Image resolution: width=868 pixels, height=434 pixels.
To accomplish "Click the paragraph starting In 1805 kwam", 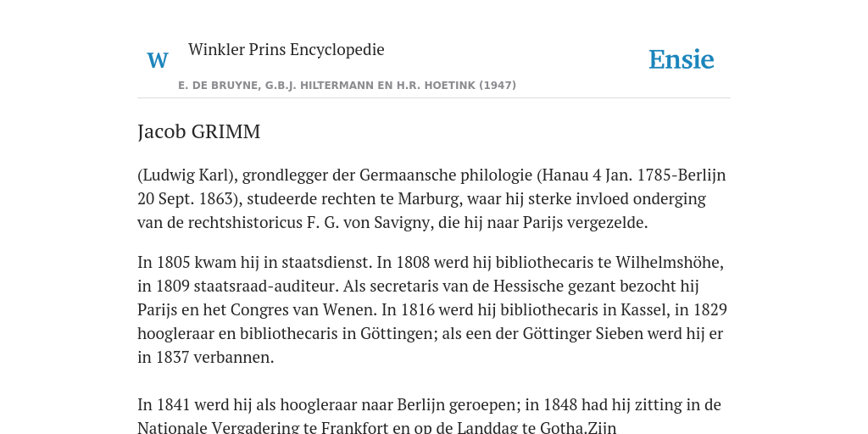I will click(432, 310).
